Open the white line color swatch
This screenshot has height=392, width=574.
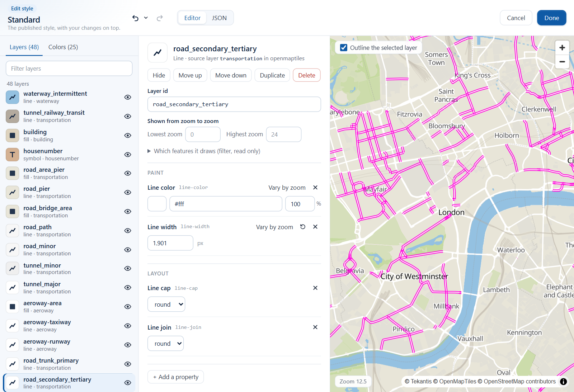click(x=157, y=204)
